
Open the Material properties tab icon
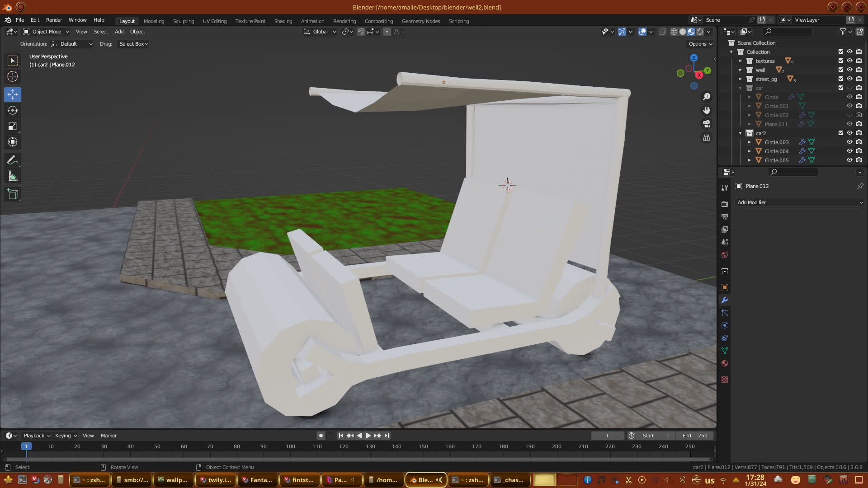[x=725, y=363]
